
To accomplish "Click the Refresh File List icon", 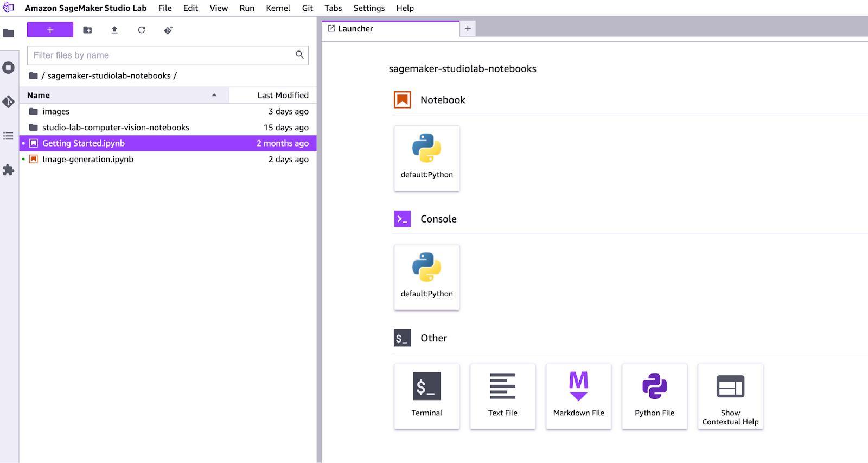I will click(142, 30).
